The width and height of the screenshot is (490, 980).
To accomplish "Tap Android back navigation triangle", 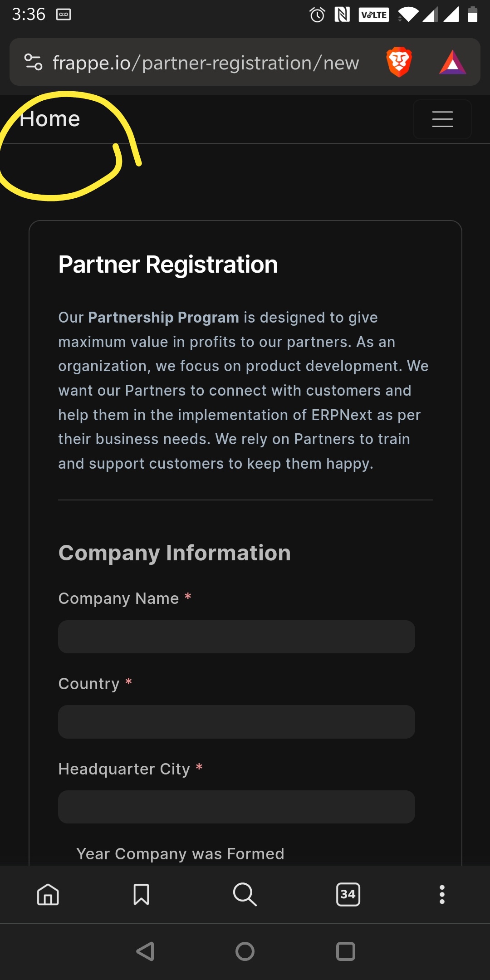I will pos(146,951).
